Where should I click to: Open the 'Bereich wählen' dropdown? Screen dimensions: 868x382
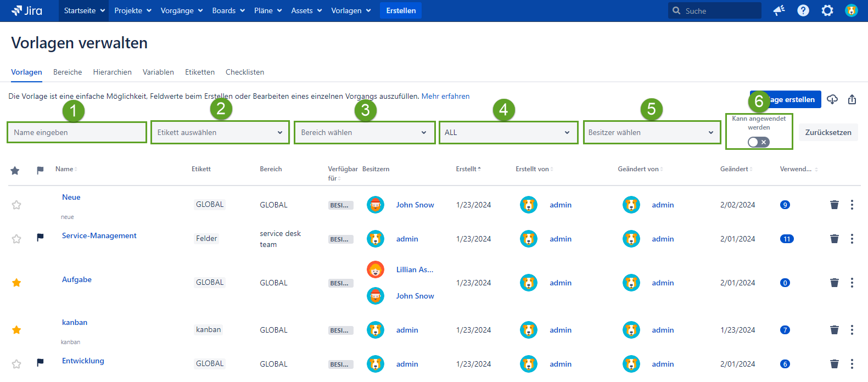coord(364,132)
